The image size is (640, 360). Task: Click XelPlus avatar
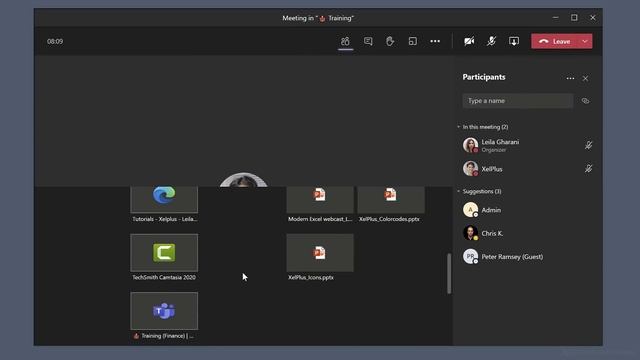(470, 169)
